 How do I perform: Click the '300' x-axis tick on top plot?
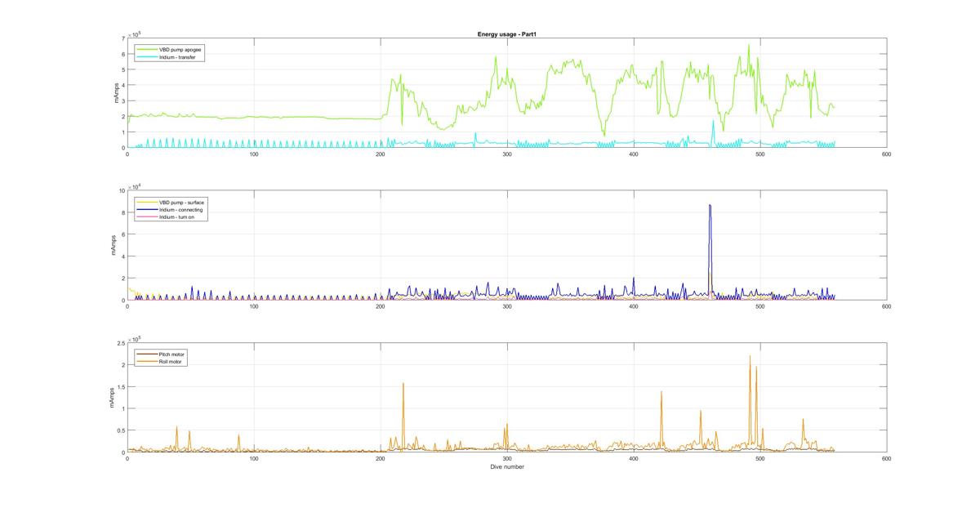507,154
